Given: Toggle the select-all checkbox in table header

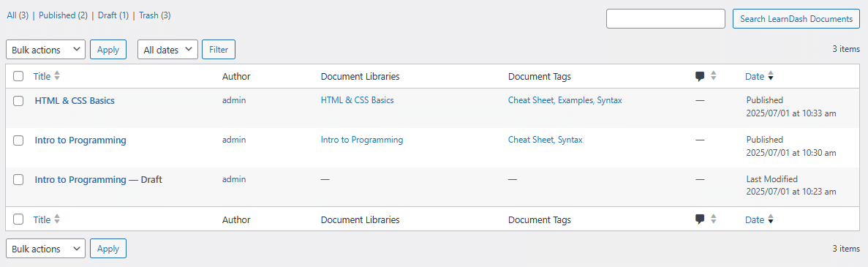Looking at the screenshot, I should 18,77.
